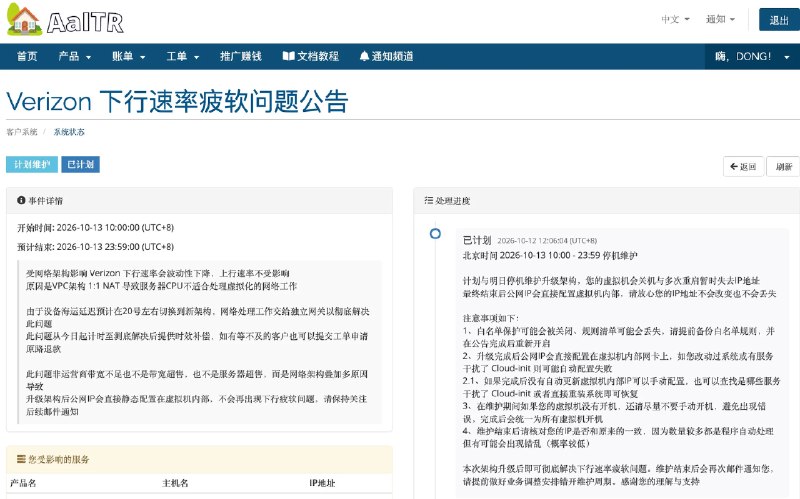Click the 刷新 refresh button
The height and width of the screenshot is (499, 800).
[783, 166]
